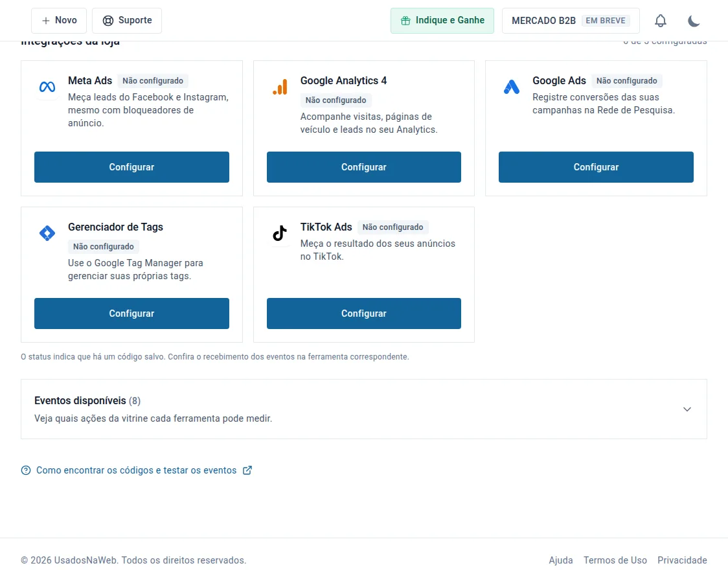The height and width of the screenshot is (570, 728).
Task: Expand Eventos disponíveis chevron
Action: tap(687, 409)
